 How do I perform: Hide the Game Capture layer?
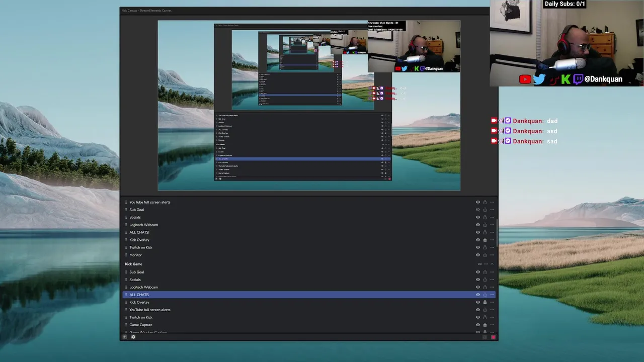point(478,325)
